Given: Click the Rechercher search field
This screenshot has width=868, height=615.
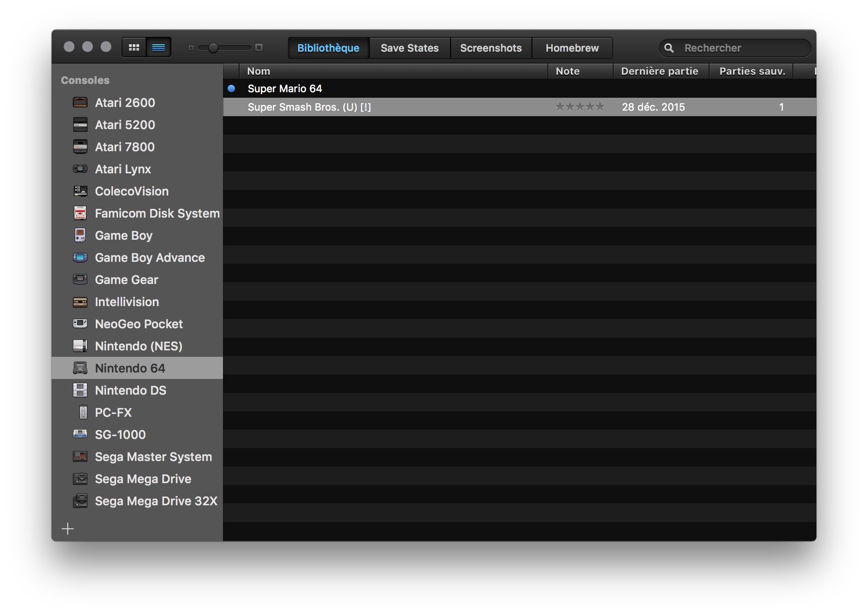Looking at the screenshot, I should point(735,48).
